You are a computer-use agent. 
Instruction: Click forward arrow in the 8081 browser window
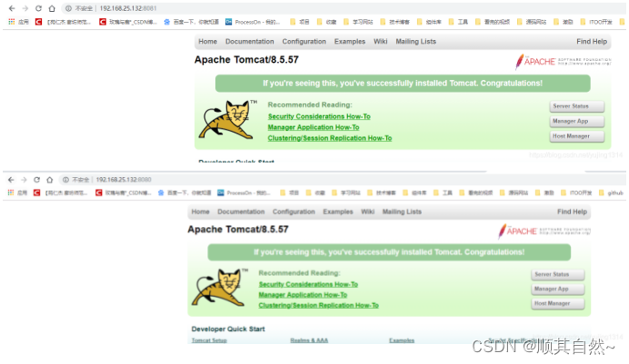pos(25,8)
